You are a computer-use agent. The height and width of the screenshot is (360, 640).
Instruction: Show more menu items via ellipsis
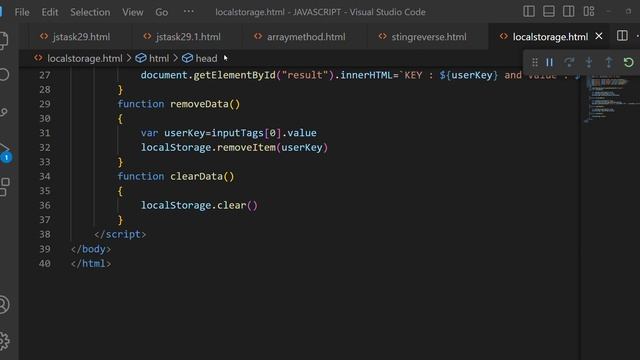tap(189, 11)
